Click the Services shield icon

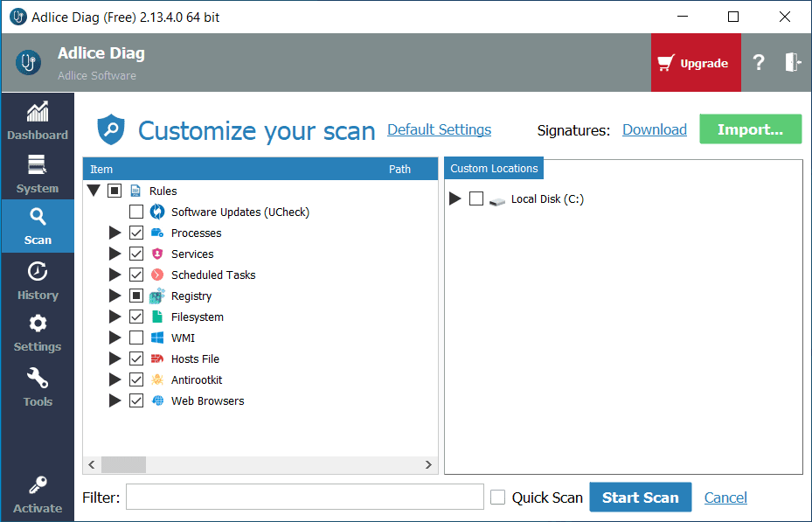pos(157,254)
